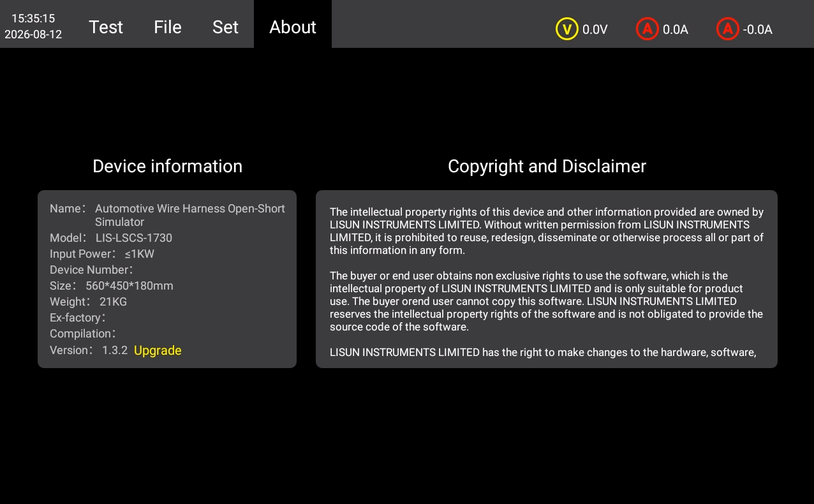This screenshot has height=504, width=814.
Task: Click the red ammeter icon beside -0.0A
Action: [x=727, y=29]
